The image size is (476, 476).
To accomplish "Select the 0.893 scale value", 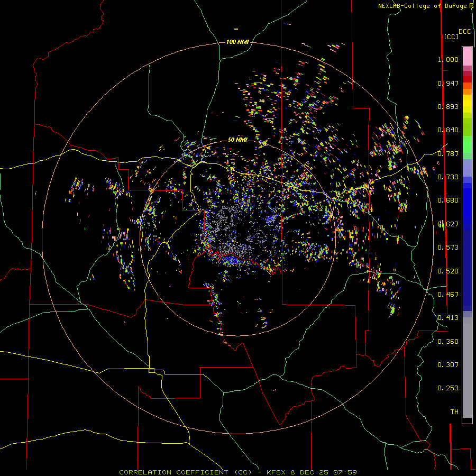I will [448, 106].
